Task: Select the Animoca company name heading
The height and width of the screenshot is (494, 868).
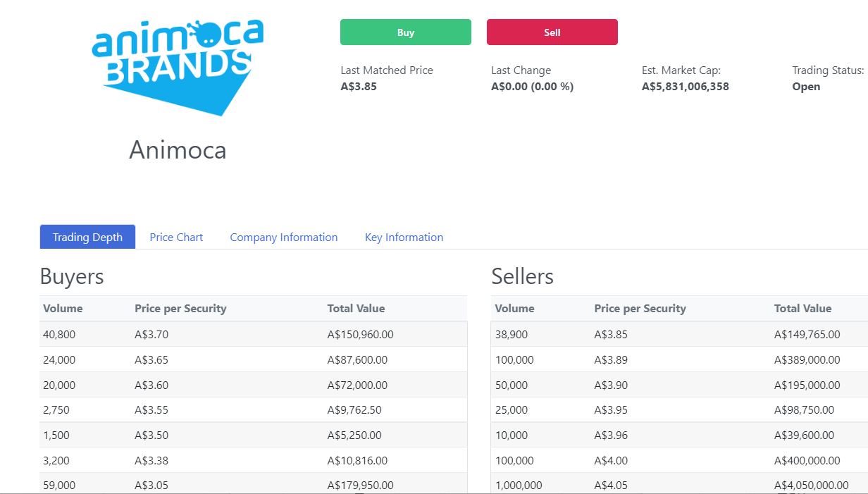Action: (x=178, y=150)
